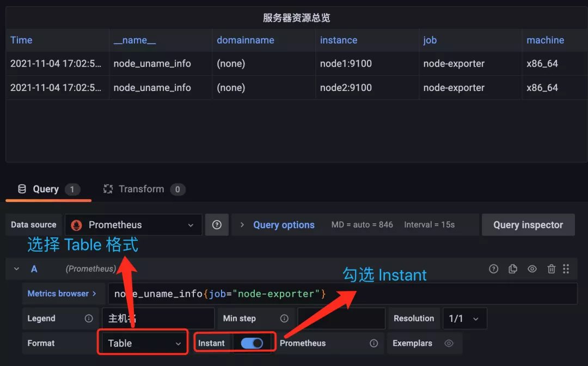
Task: Open the data source help icon
Action: click(217, 224)
